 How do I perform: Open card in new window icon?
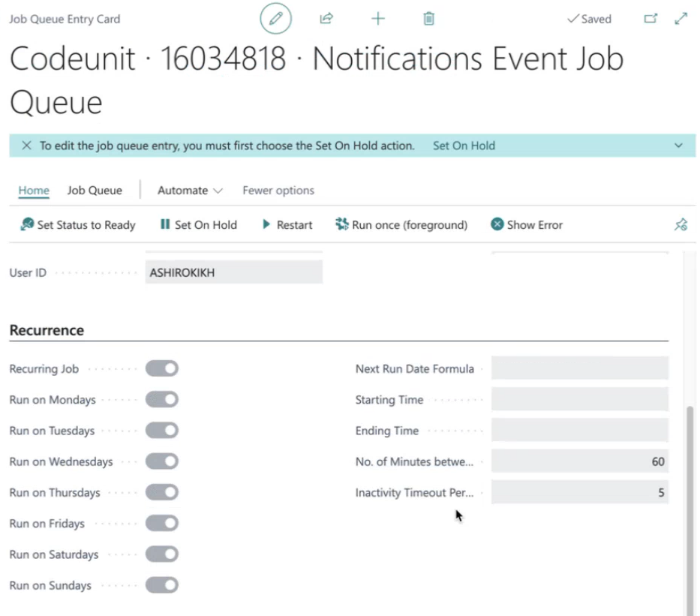650,19
